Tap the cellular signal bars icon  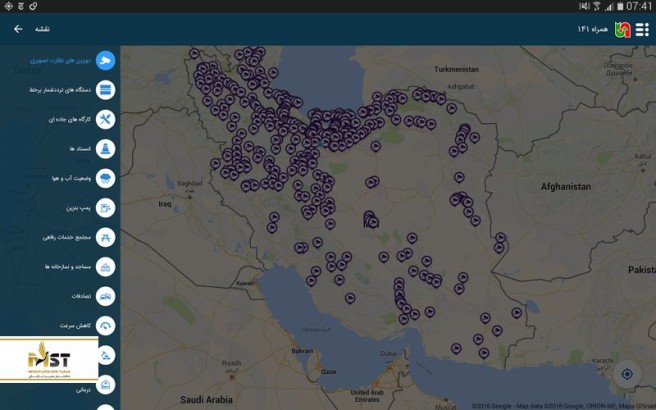point(610,6)
